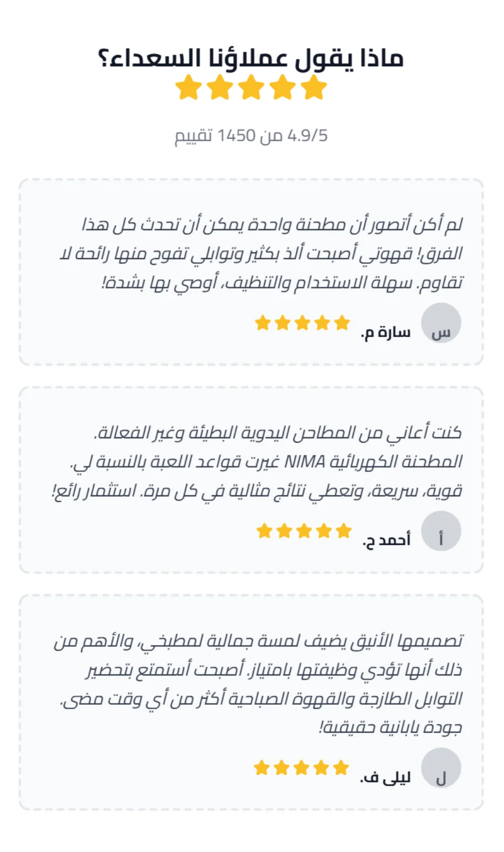The height and width of the screenshot is (852, 504).
Task: Click the 4.9/5 من 1450 تقييم rating summary
Action: coord(251,136)
